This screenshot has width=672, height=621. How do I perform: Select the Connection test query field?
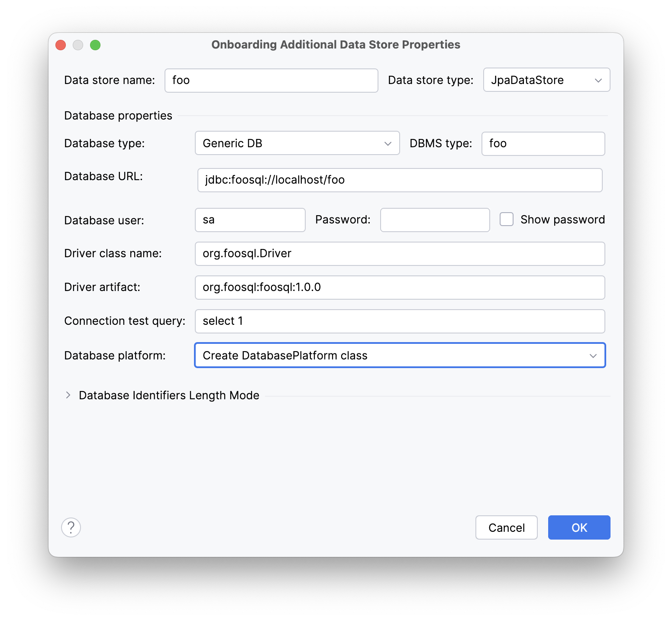tap(399, 321)
